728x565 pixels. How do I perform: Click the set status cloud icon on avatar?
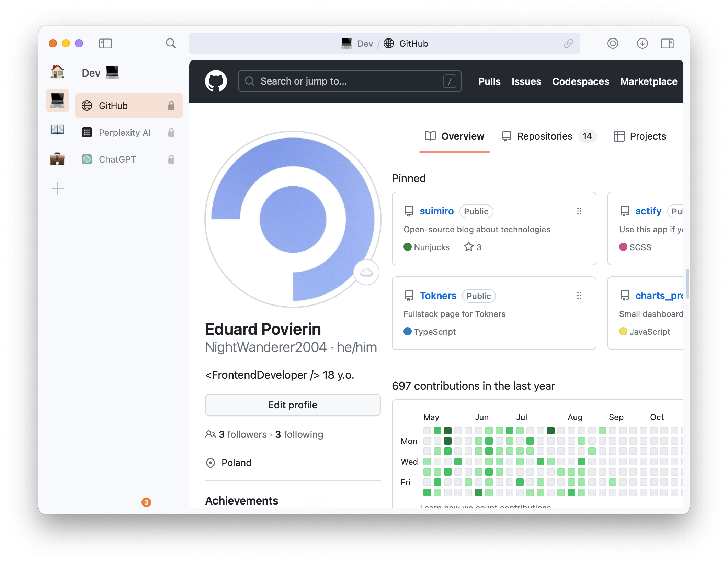[x=366, y=273]
